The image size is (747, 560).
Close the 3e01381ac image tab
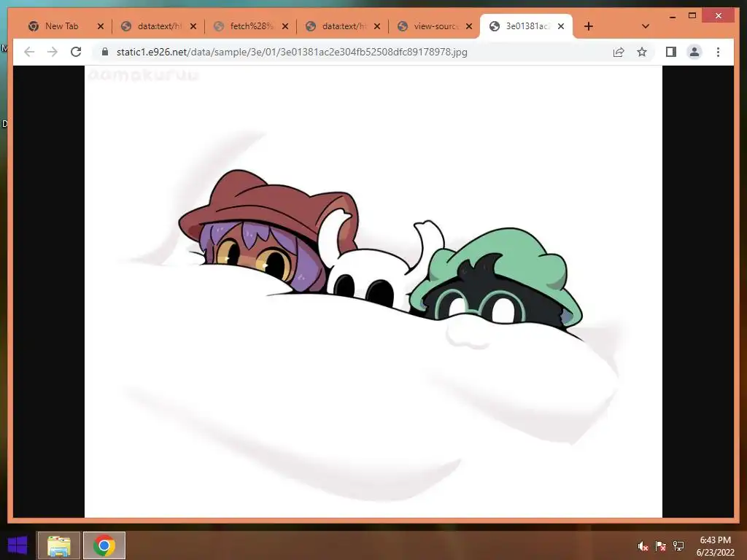point(561,26)
